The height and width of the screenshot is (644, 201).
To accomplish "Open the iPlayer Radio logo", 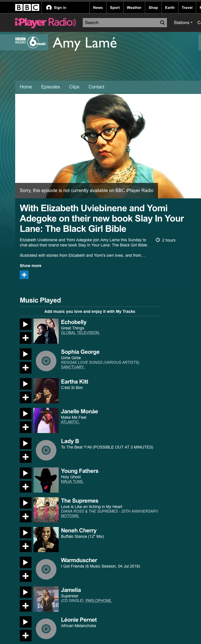I will (46, 22).
